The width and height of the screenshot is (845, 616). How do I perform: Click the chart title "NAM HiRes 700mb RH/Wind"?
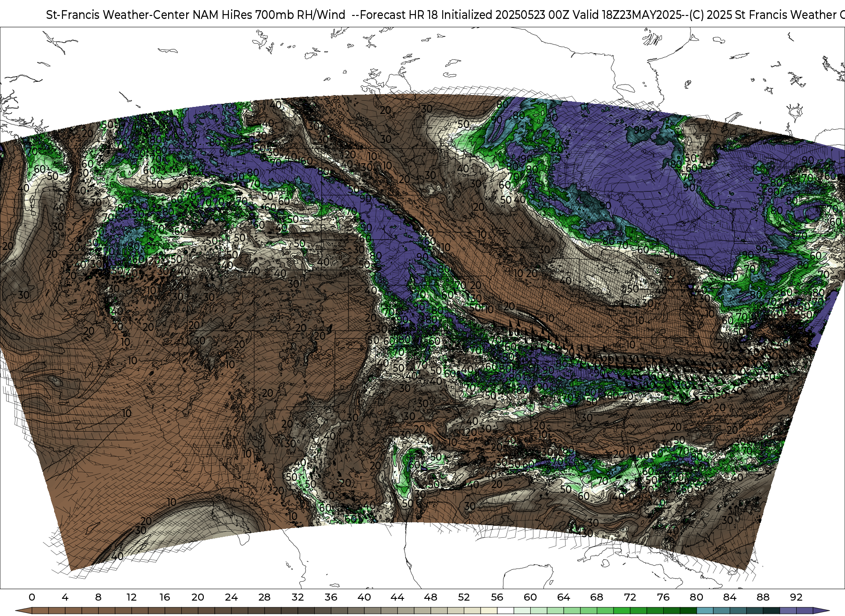pos(269,15)
